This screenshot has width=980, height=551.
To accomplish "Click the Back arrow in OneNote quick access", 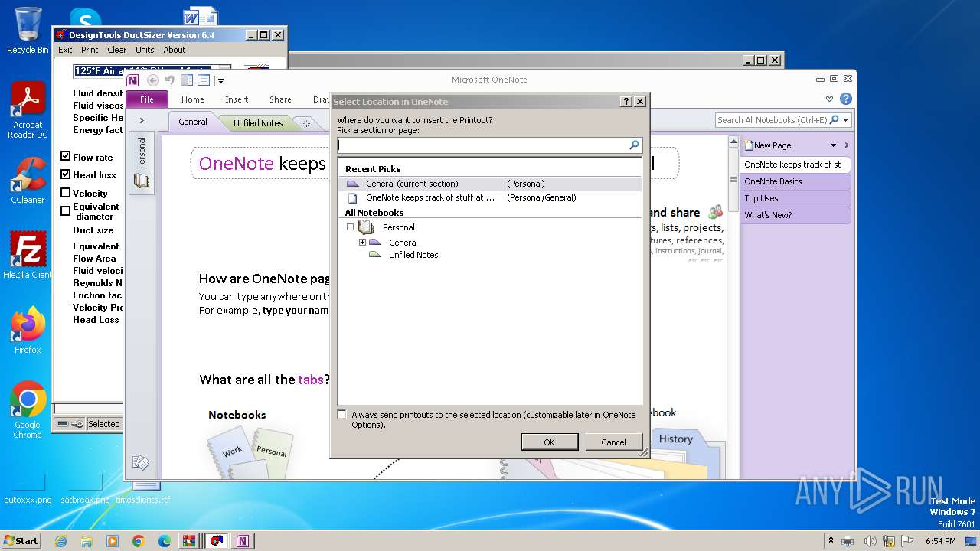I will coord(153,80).
